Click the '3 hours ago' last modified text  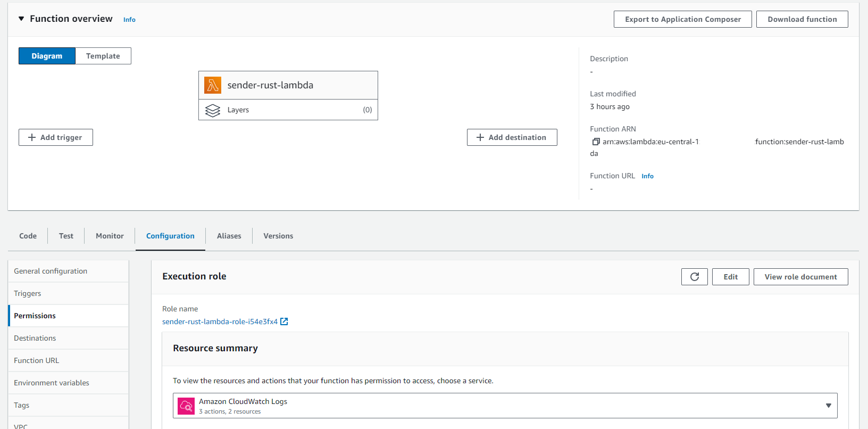(610, 106)
